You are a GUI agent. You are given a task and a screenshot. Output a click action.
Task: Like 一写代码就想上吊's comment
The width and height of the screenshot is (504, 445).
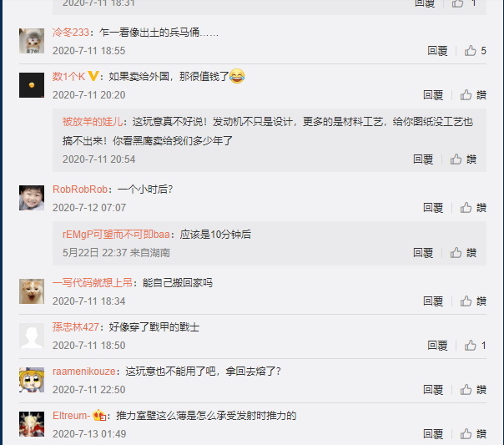click(473, 301)
